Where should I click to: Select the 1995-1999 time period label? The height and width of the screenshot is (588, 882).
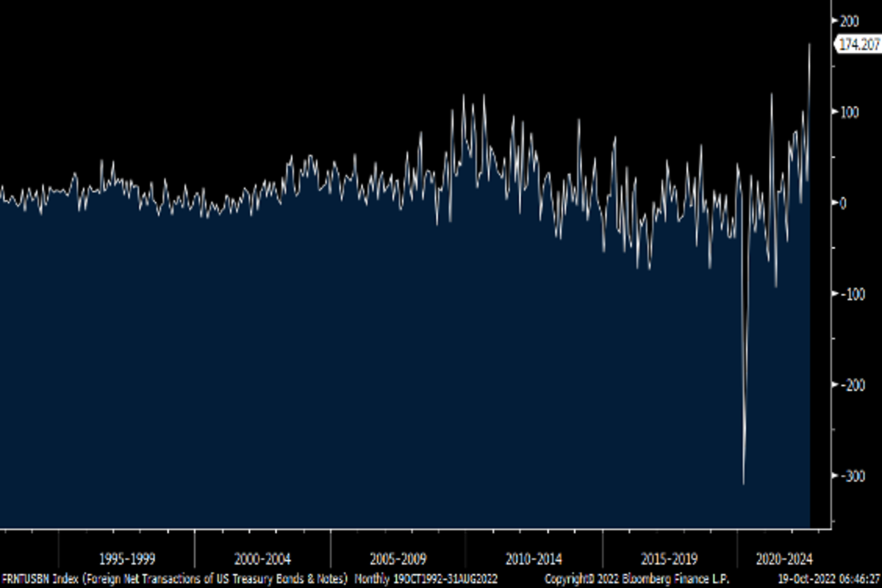click(127, 558)
